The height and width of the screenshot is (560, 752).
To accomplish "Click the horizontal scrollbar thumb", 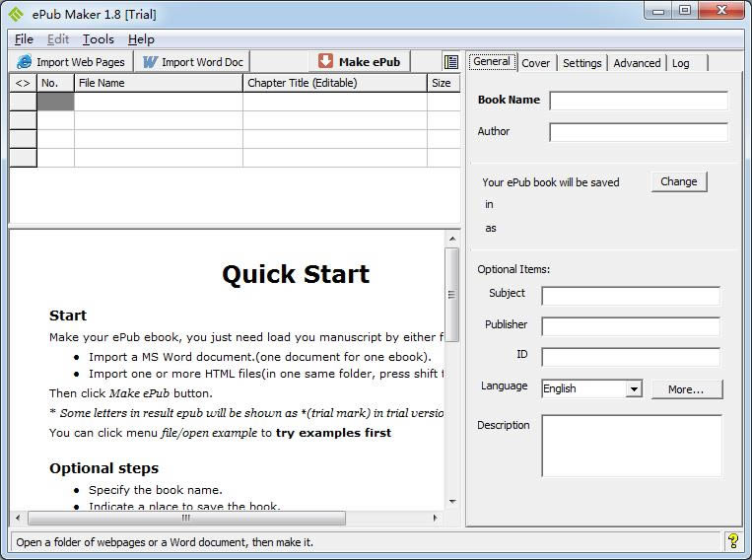I will pyautogui.click(x=186, y=518).
